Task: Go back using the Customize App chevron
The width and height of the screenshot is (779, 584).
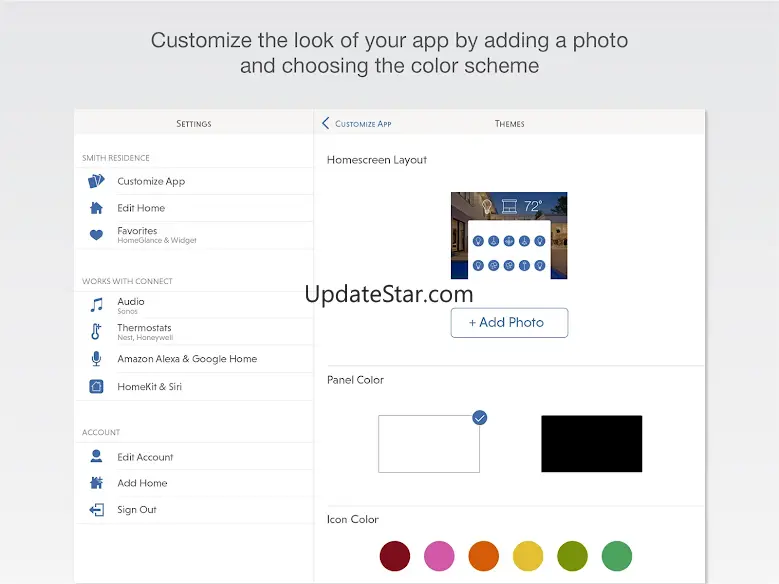Action: pos(326,123)
